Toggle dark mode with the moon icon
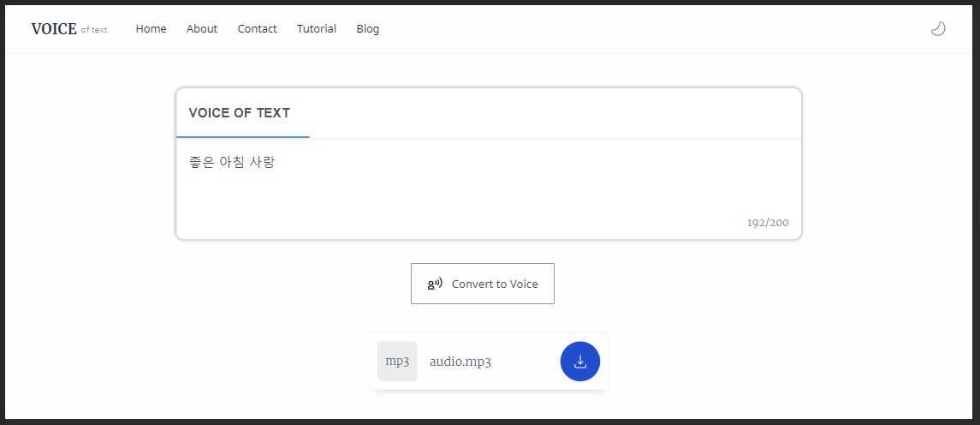 pos(938,28)
